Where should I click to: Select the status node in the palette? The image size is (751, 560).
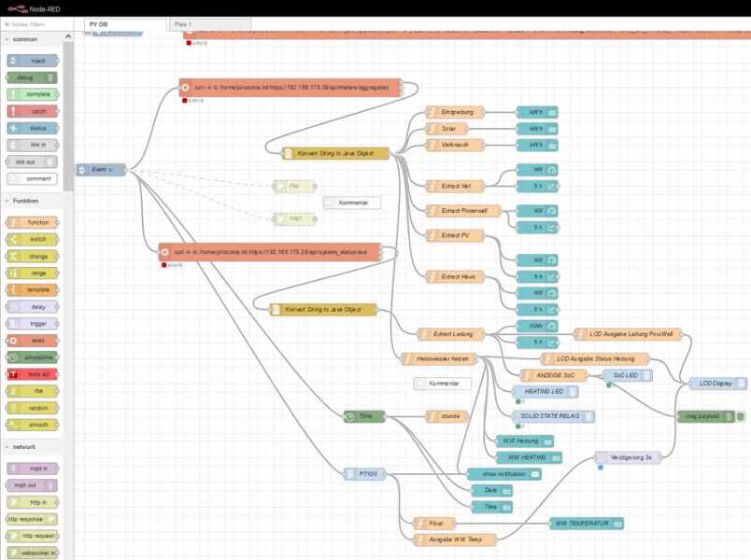coord(33,128)
